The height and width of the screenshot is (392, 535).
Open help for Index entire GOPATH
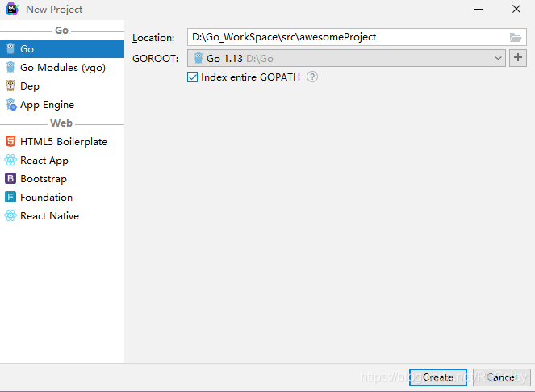(x=311, y=77)
